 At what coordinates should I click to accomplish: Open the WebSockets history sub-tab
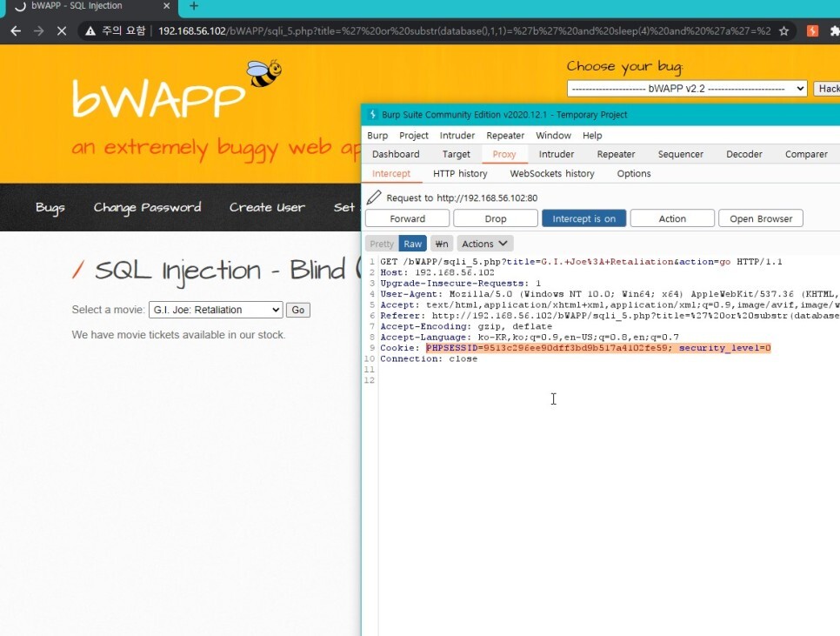552,174
